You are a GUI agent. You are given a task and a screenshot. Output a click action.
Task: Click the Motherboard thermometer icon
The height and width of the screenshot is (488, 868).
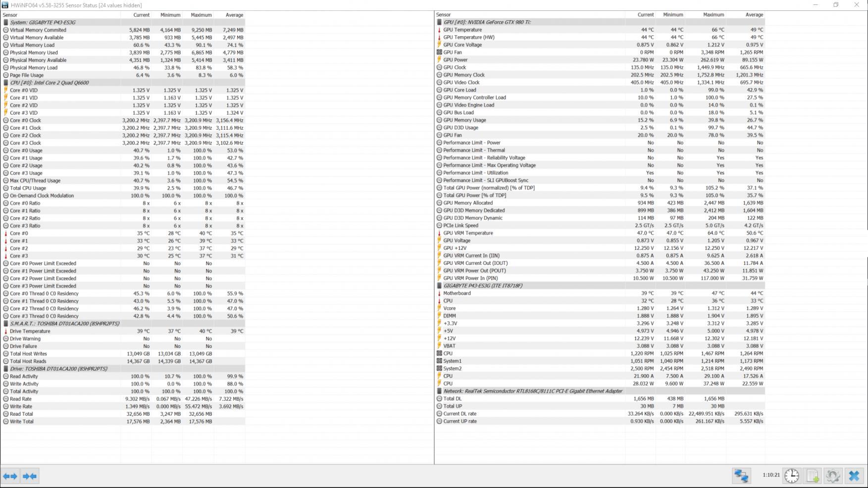click(439, 293)
